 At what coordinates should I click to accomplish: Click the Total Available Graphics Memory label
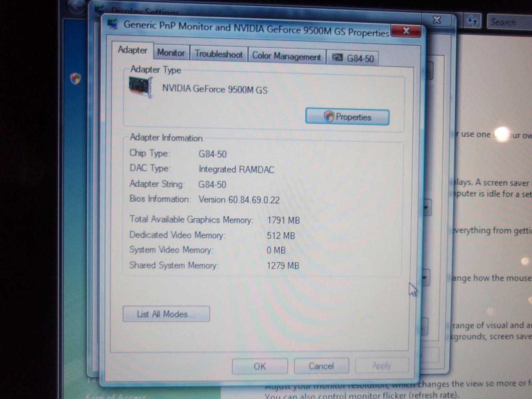191,219
